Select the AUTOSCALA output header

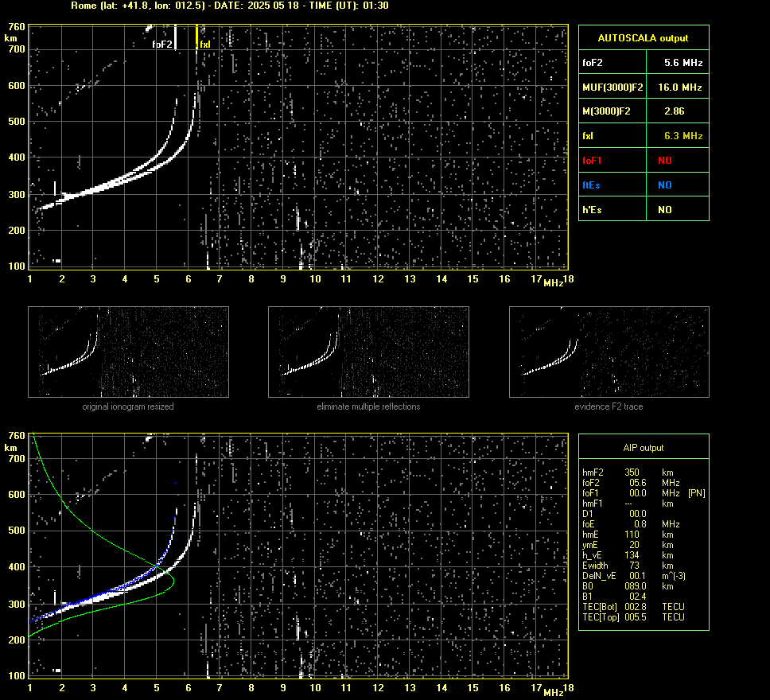coord(643,38)
